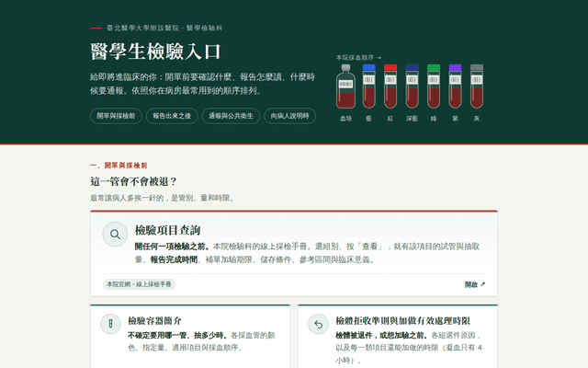Click the blood culture bottle icon
This screenshot has width=588, height=368.
coord(345,86)
